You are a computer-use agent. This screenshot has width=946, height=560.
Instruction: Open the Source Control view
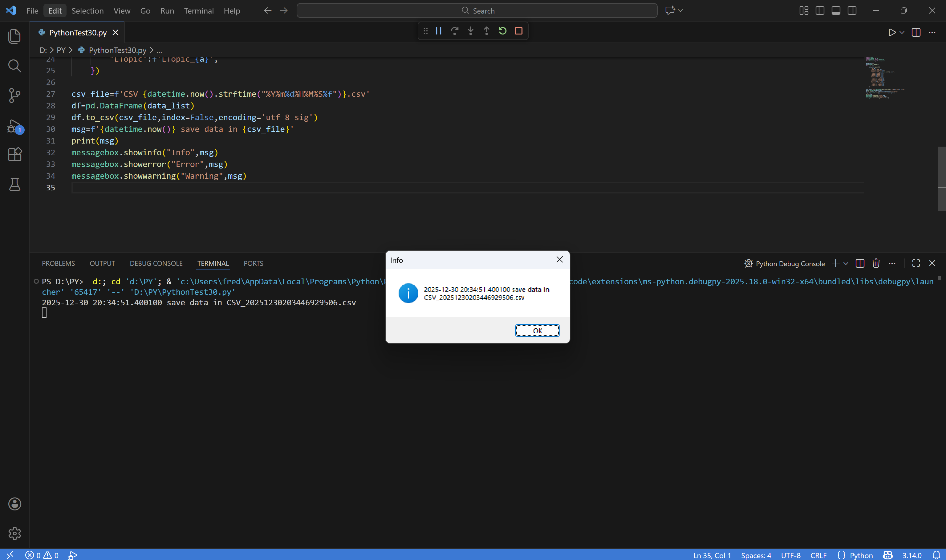click(x=14, y=95)
